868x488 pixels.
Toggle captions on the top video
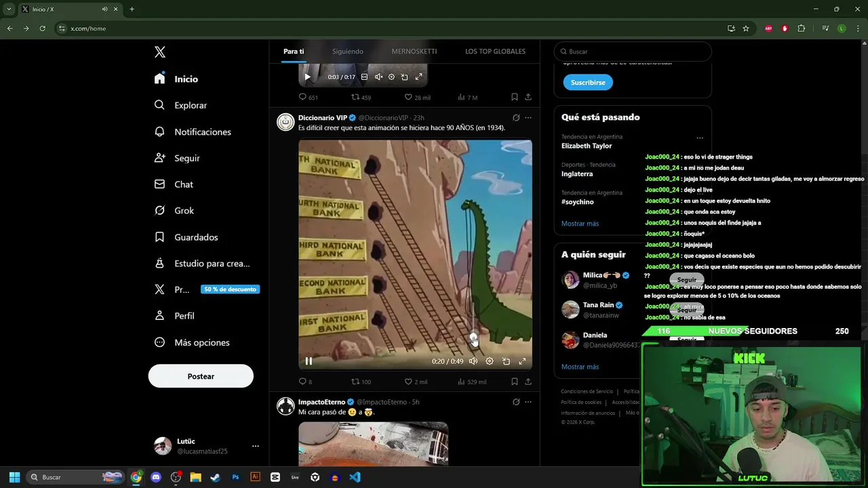pyautogui.click(x=364, y=77)
